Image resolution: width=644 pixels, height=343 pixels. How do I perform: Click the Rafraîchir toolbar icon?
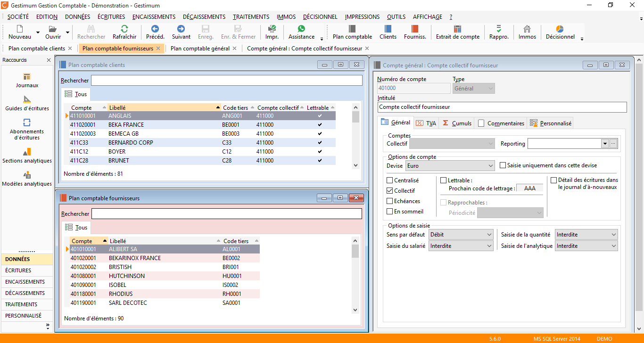[x=124, y=29]
